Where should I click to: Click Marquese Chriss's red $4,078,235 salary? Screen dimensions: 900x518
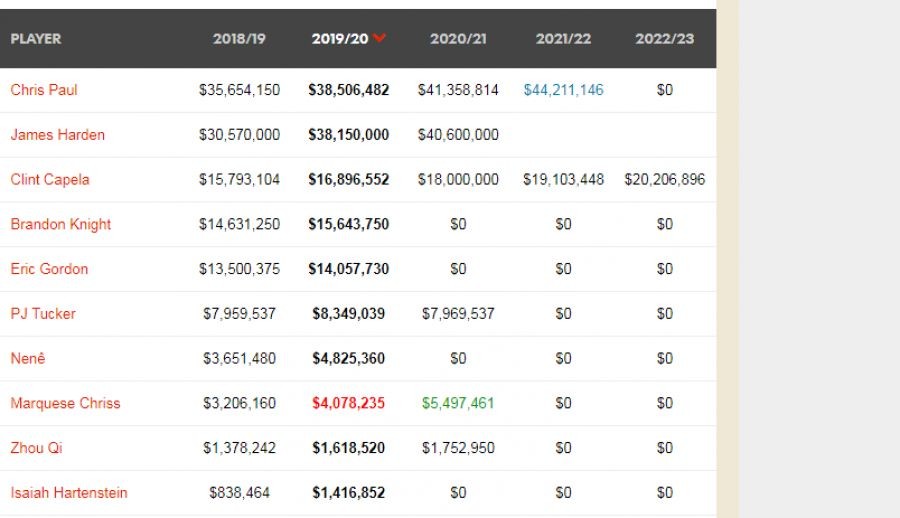tap(348, 403)
